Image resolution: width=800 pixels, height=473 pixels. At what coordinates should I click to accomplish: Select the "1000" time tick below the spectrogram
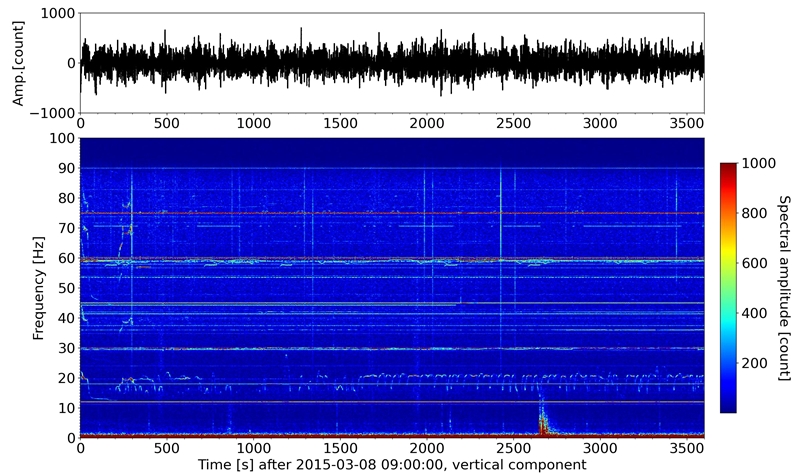pos(254,449)
